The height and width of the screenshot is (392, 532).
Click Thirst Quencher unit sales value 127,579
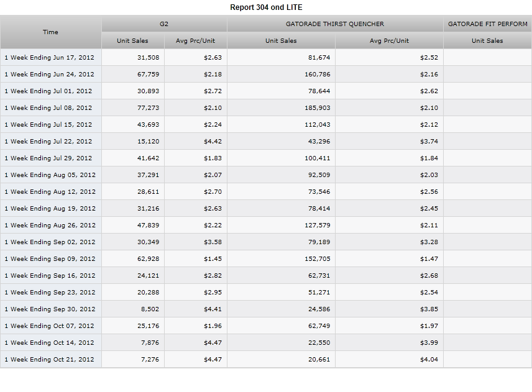[x=318, y=225]
